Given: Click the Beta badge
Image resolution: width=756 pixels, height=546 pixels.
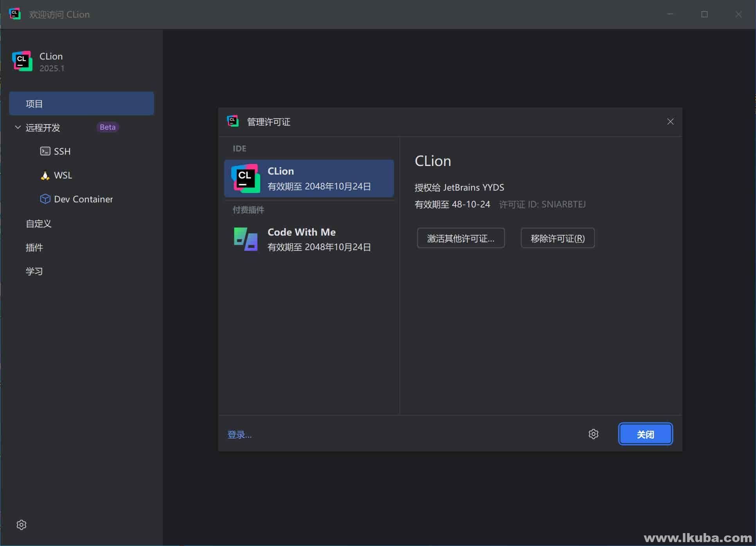Looking at the screenshot, I should (x=108, y=127).
